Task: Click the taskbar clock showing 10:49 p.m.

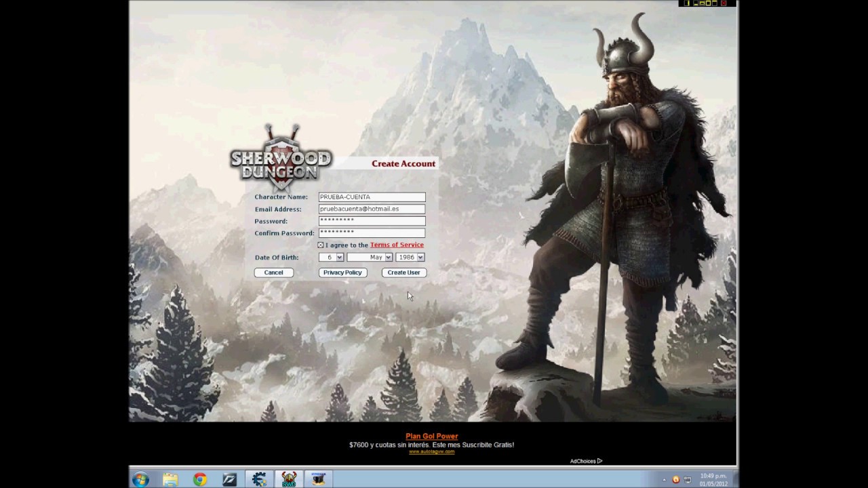Action: 713,480
